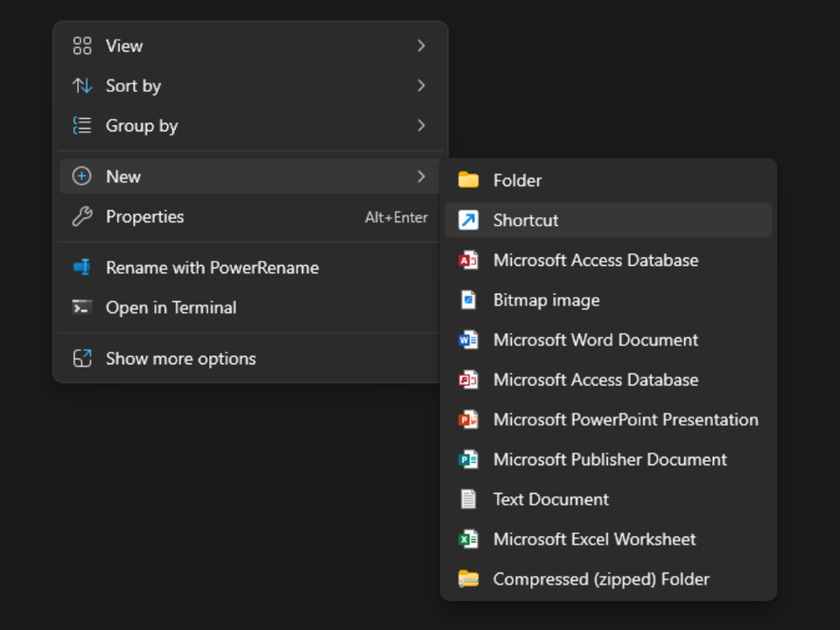
Task: Click the zipped folder icon
Action: (x=468, y=579)
